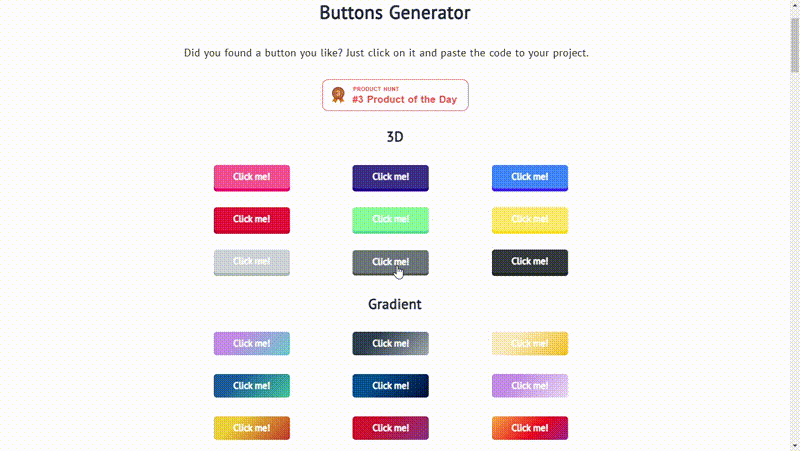Image resolution: width=800 pixels, height=451 pixels.
Task: Click the vertical page scrollbar
Action: click(x=794, y=50)
